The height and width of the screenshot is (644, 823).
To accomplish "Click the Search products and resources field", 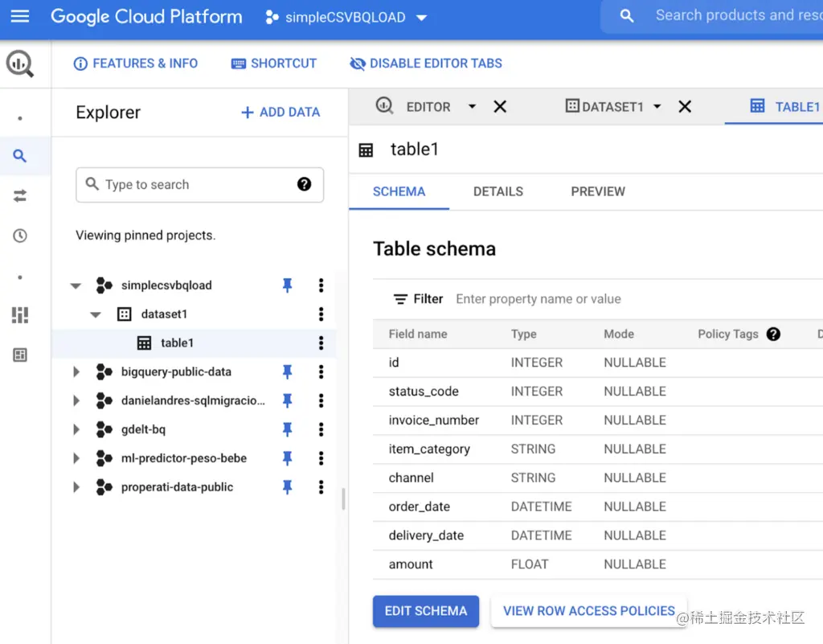I will pyautogui.click(x=738, y=16).
